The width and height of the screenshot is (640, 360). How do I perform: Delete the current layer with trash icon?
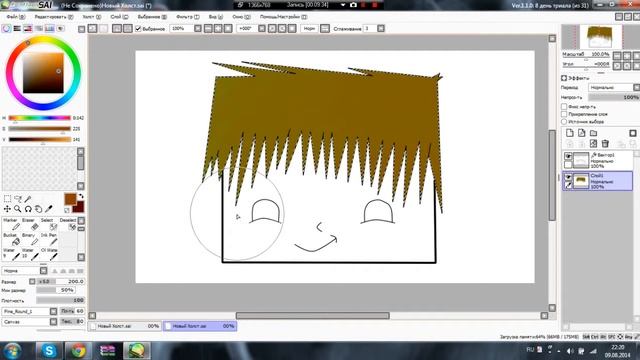pos(605,144)
